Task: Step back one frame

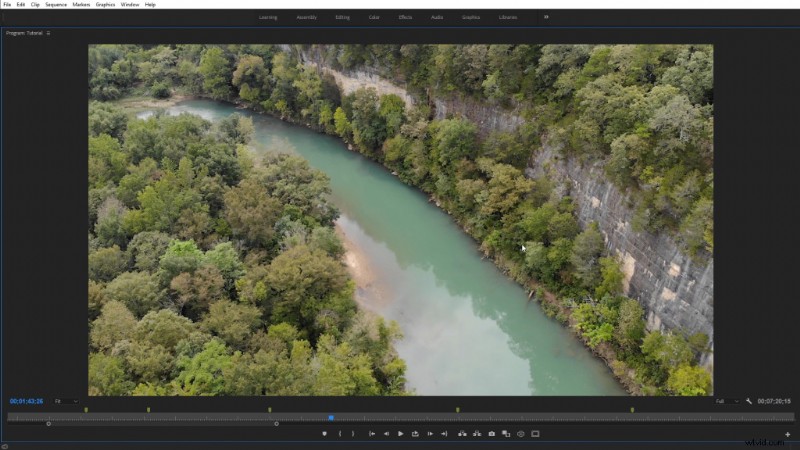Action: pyautogui.click(x=386, y=434)
